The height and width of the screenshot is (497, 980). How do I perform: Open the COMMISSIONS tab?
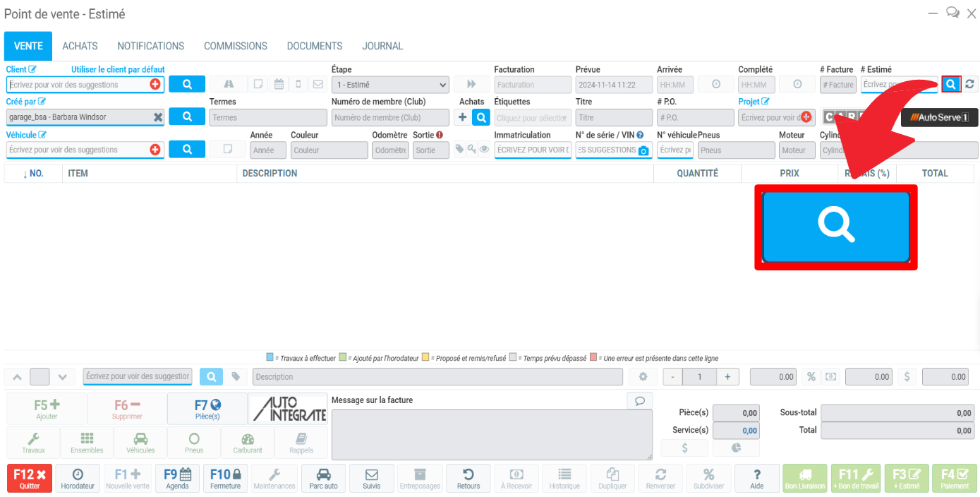tap(235, 46)
